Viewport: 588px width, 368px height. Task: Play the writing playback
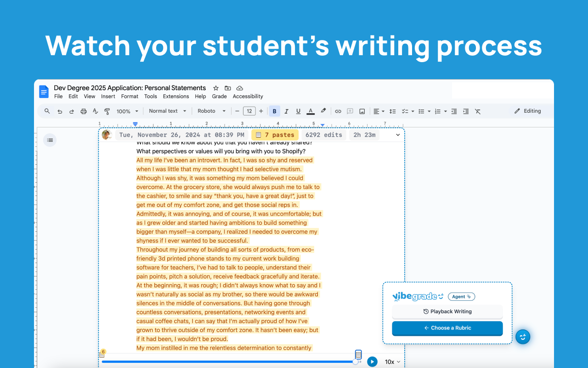point(372,362)
